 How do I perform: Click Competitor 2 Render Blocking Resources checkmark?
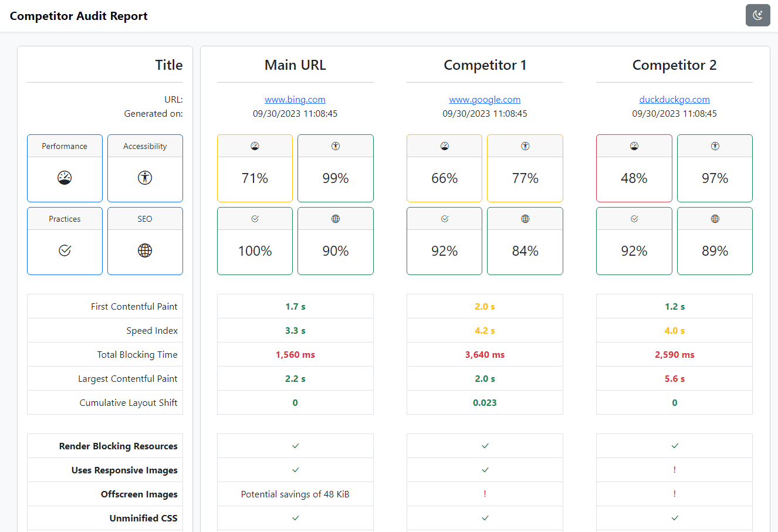(x=675, y=446)
